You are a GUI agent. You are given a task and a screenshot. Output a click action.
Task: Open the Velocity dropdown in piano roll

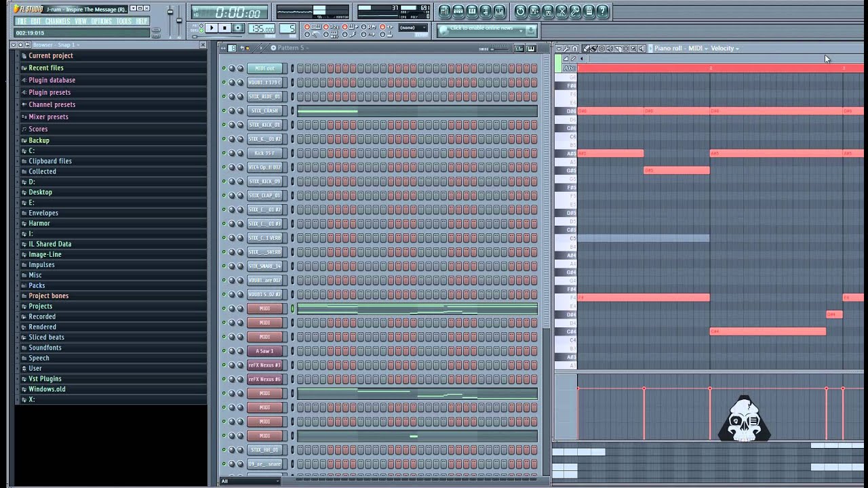pyautogui.click(x=725, y=48)
